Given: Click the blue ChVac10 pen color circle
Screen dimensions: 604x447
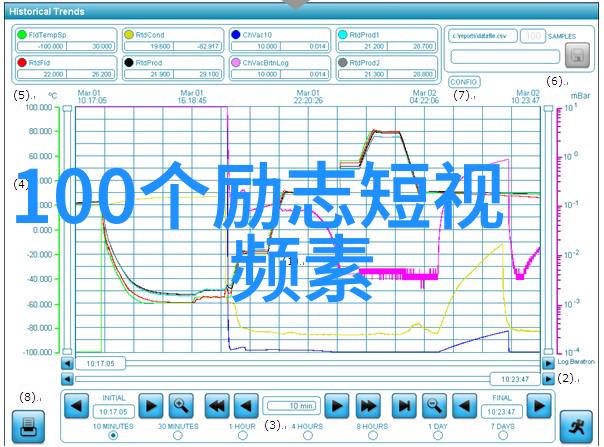Looking at the screenshot, I should (236, 35).
